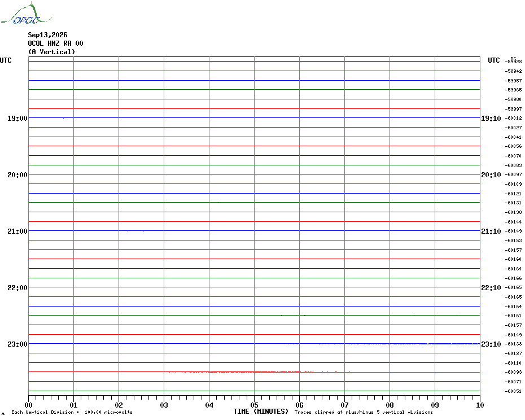Click the "Traces clipped" footer note
Viewport: 525px width, 420px height.
point(364,412)
